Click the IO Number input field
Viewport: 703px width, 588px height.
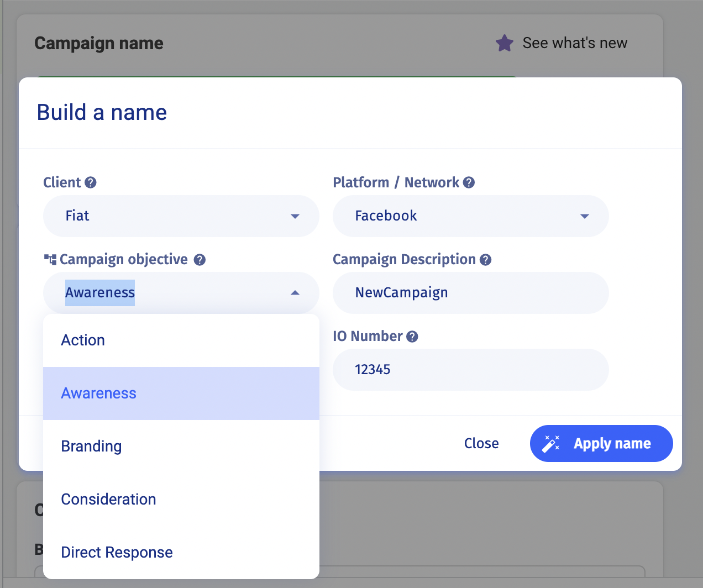470,370
